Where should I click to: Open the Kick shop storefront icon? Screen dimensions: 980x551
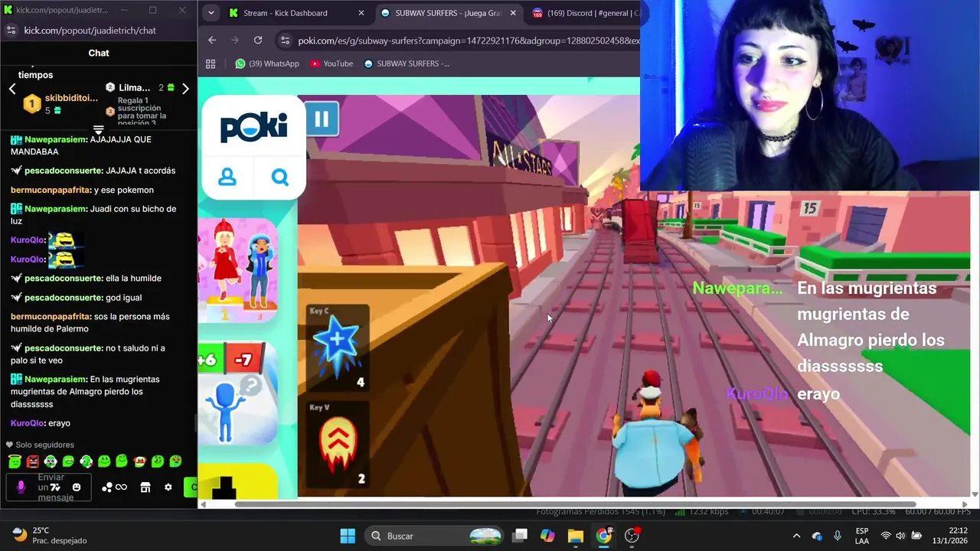pos(145,487)
